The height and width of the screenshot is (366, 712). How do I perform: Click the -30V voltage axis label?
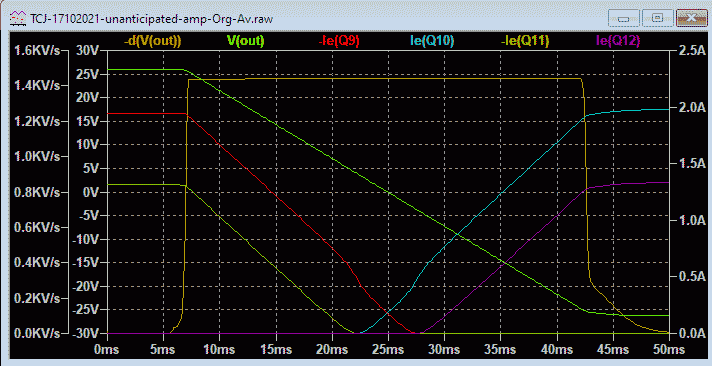tap(85, 333)
